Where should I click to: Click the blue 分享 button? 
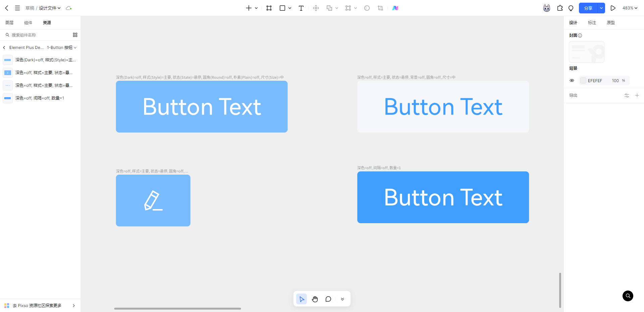588,8
